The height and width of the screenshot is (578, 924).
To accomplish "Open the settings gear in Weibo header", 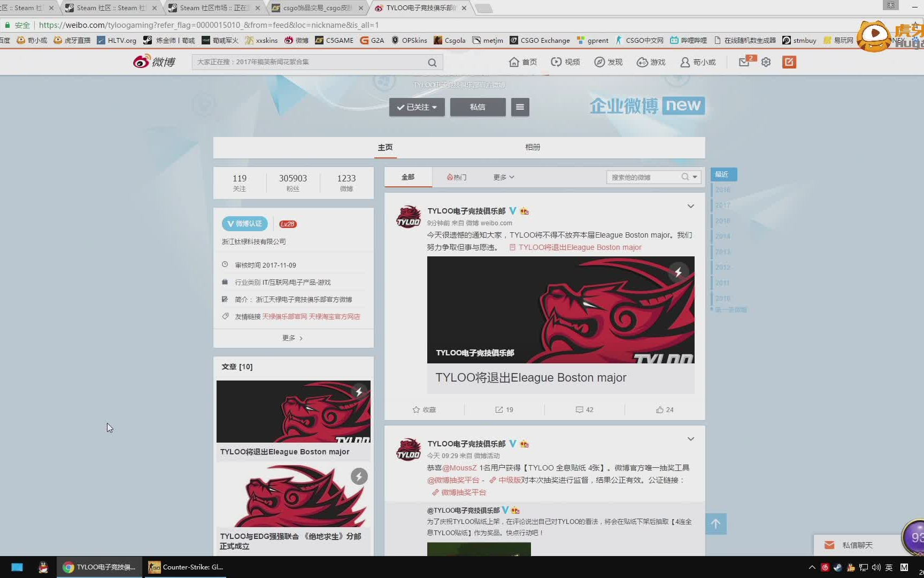I will coord(766,62).
